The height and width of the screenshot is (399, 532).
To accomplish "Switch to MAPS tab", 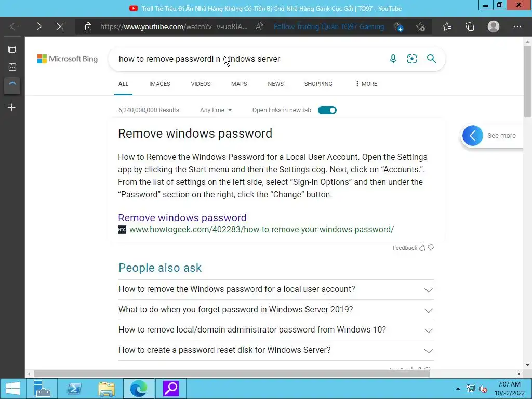I will coord(239,84).
